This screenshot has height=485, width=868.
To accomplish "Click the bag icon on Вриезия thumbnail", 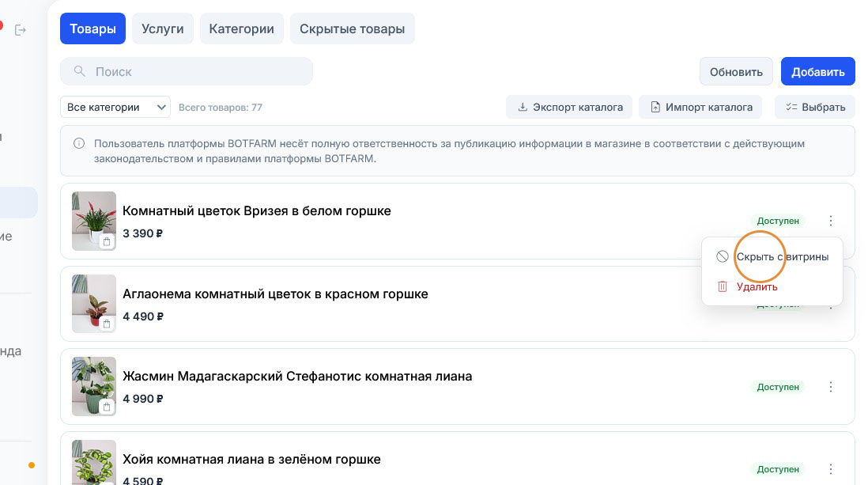I will [107, 241].
